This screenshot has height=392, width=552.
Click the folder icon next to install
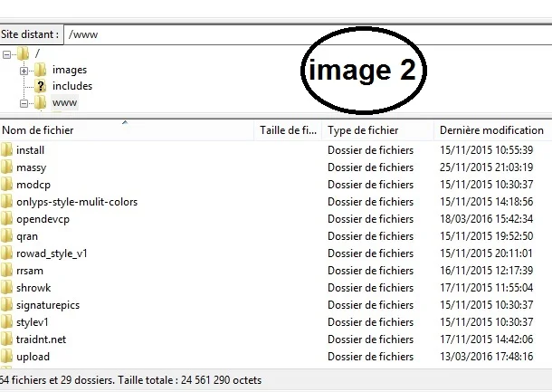[x=6, y=150]
